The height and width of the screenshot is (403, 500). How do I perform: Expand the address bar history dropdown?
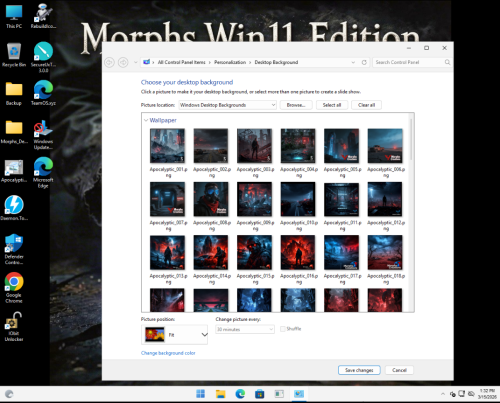click(353, 62)
